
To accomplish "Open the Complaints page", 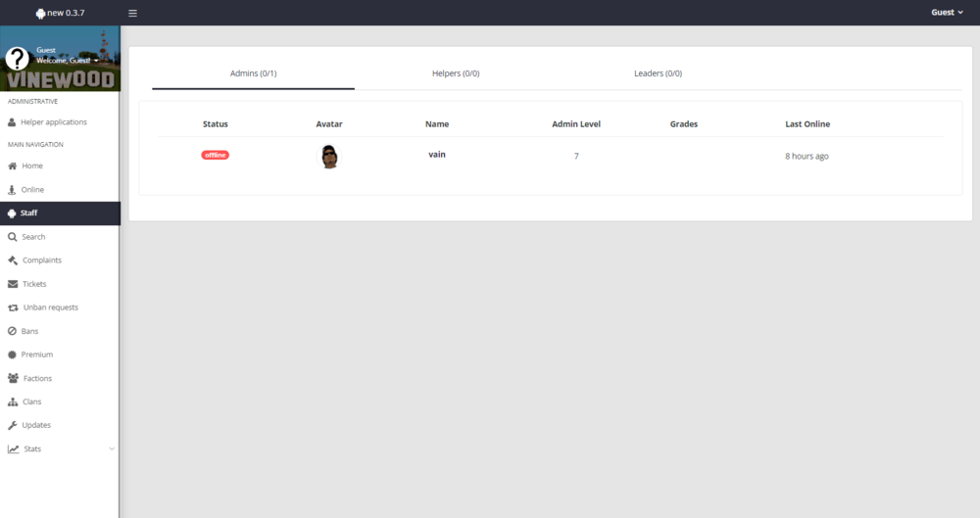I will pos(42,259).
